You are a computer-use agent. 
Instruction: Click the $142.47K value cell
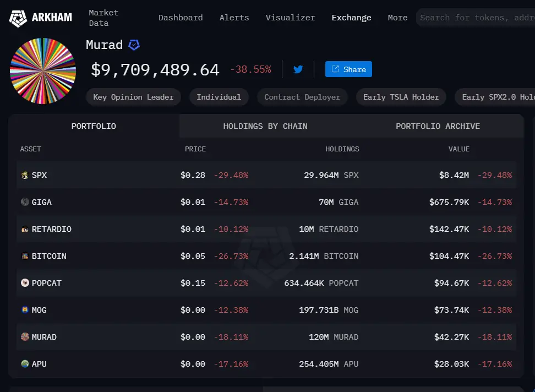(449, 229)
